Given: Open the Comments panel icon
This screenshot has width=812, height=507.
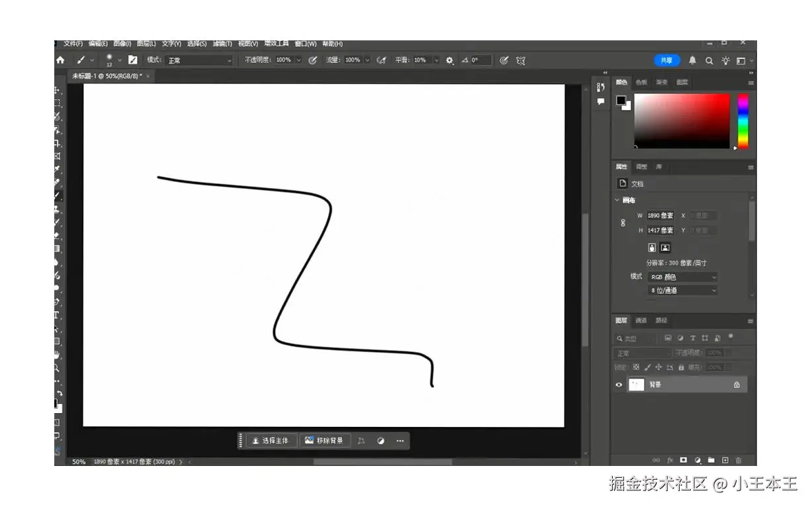Looking at the screenshot, I should (x=600, y=102).
